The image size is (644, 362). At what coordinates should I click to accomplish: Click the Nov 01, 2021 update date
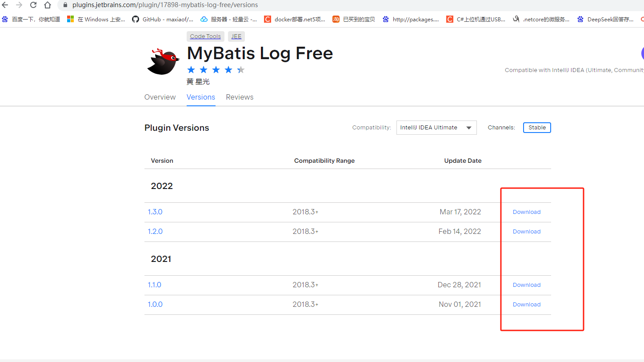tap(460, 304)
